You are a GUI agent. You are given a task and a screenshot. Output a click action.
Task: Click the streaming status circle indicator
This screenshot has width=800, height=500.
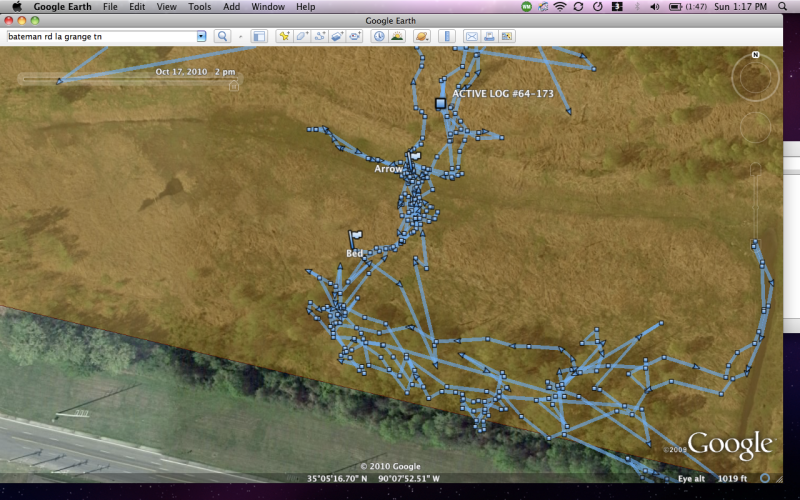coord(765,478)
